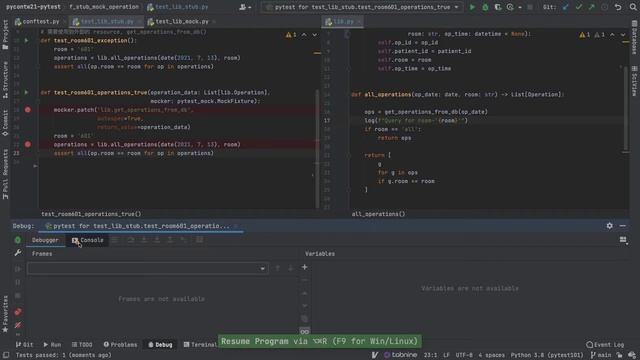Click the 4 spaces indent setting
The width and height of the screenshot is (640, 360).
491,355
